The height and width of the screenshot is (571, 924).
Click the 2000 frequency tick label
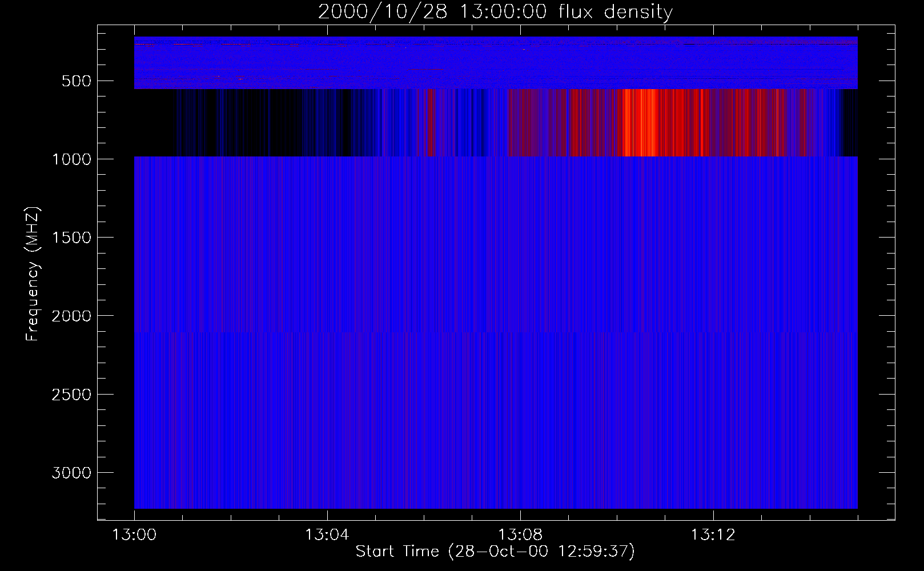pos(71,316)
